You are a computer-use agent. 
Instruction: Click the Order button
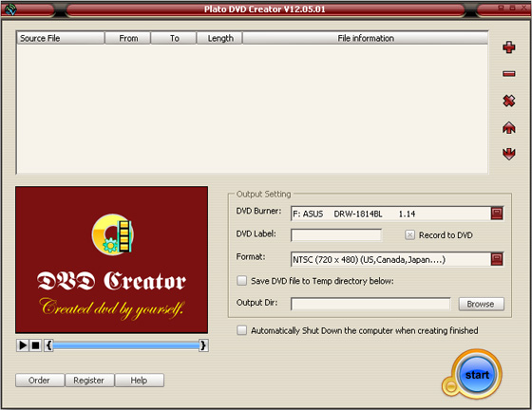[x=40, y=381]
